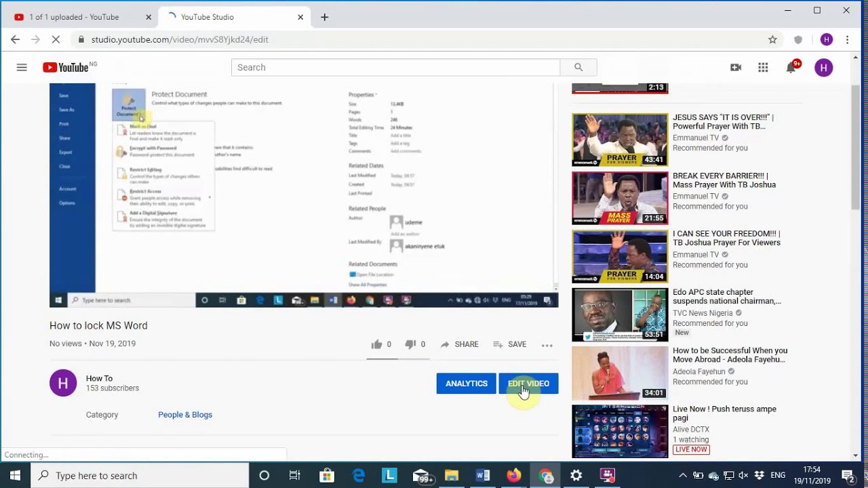Open Chrome three-dot menu
This screenshot has height=488, width=868.
pos(848,39)
